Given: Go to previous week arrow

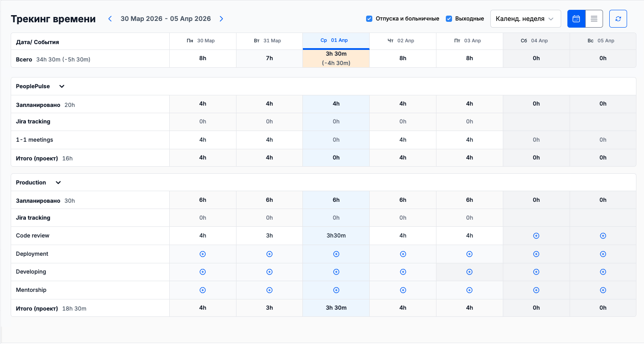Looking at the screenshot, I should (110, 19).
